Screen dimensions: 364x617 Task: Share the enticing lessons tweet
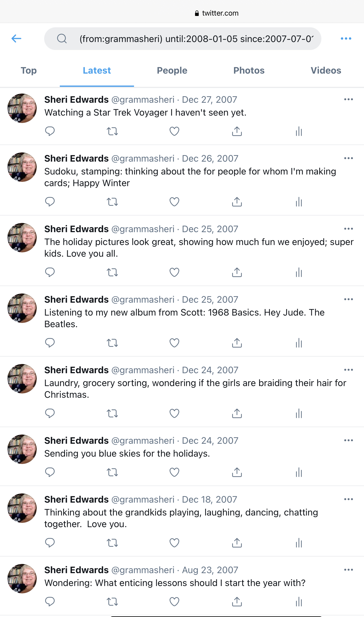pyautogui.click(x=237, y=602)
